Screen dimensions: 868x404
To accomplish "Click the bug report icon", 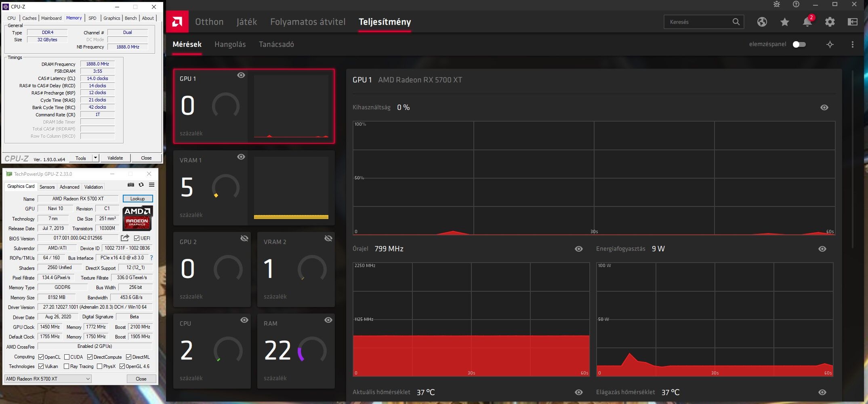I will (x=776, y=4).
